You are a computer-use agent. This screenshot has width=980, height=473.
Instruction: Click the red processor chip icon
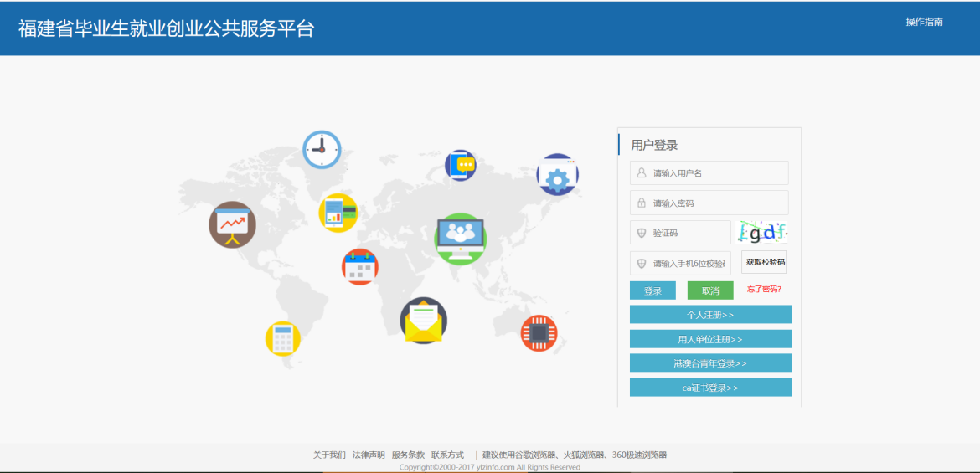pos(539,333)
